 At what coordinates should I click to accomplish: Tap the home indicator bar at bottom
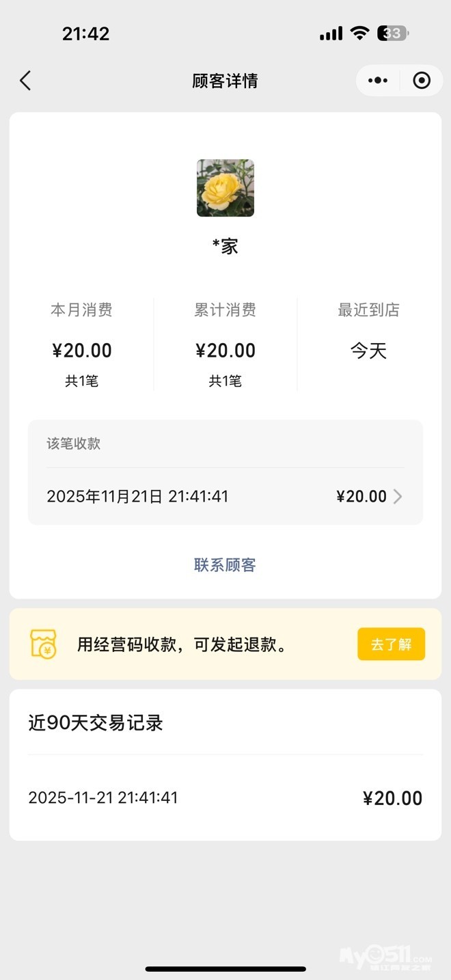[225, 968]
